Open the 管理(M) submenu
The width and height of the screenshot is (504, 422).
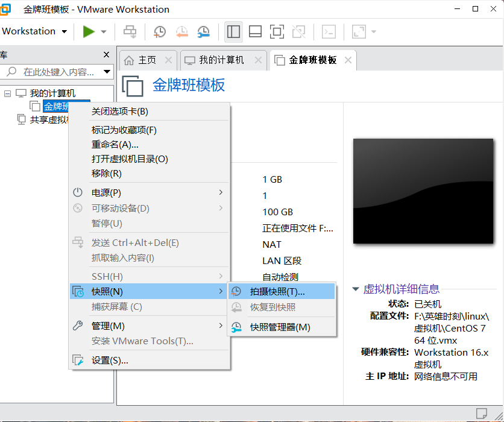[150, 326]
